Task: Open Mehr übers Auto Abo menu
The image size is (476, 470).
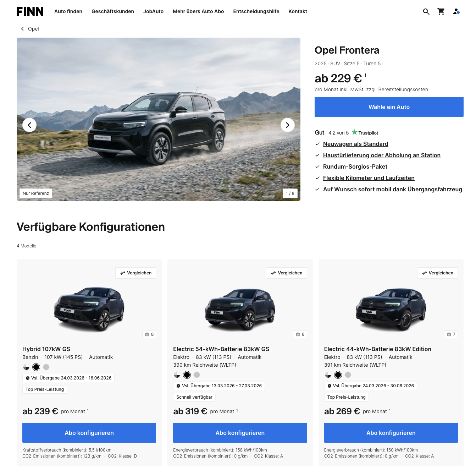Action: (x=198, y=11)
